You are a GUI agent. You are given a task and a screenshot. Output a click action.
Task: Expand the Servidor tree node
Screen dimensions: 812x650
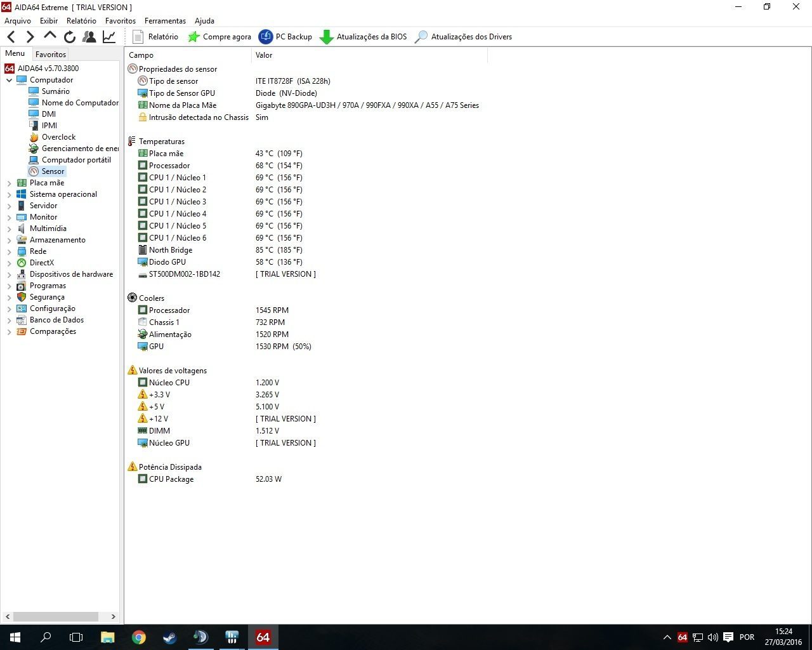tap(9, 206)
